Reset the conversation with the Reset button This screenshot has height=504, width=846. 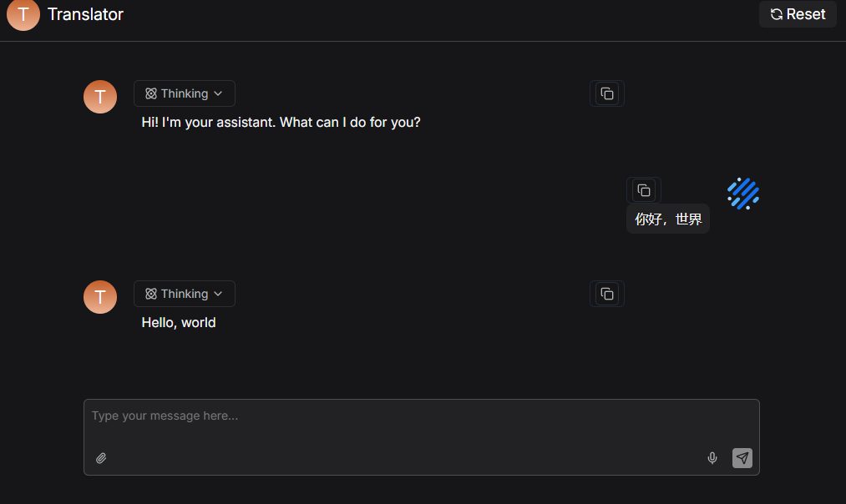pos(798,14)
